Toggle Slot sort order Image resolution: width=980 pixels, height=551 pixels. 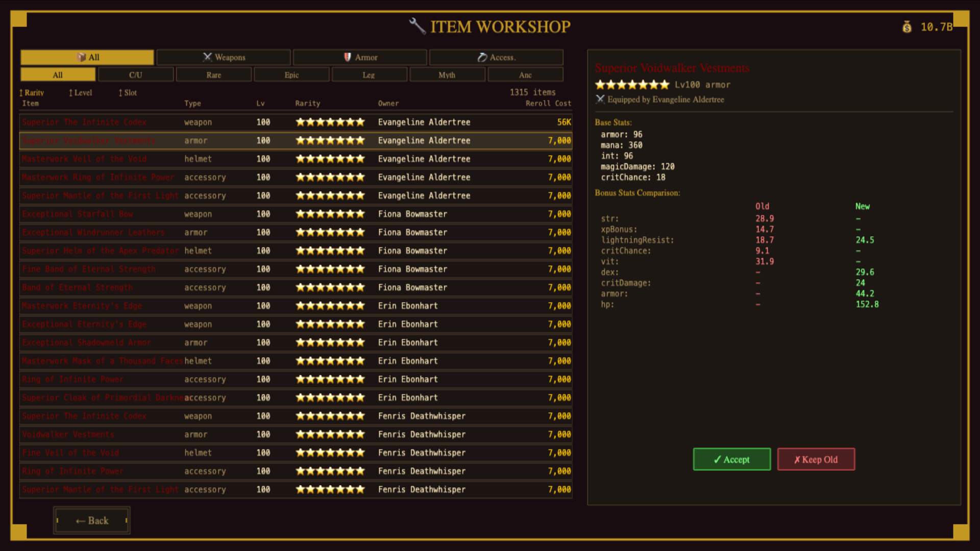[127, 93]
